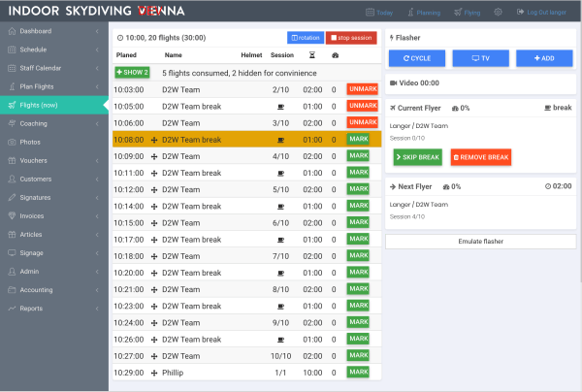Open the Coaching sidebar item
This screenshot has height=392, width=582.
pos(54,123)
